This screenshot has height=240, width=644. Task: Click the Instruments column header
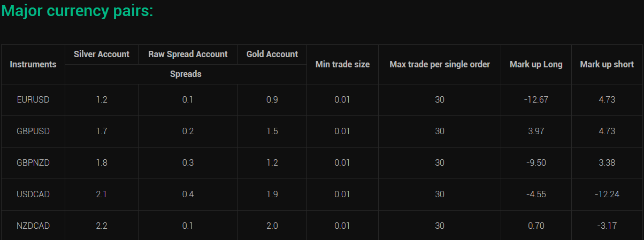pos(33,64)
